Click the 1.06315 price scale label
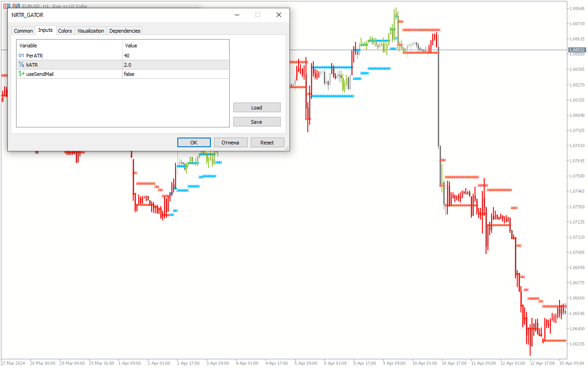The image size is (588, 368). 577,344
